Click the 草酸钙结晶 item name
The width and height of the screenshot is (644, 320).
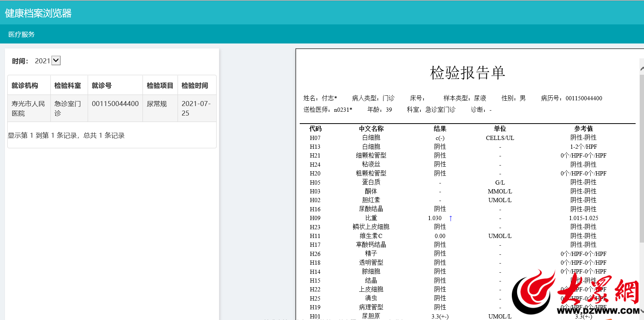pyautogui.click(x=371, y=245)
